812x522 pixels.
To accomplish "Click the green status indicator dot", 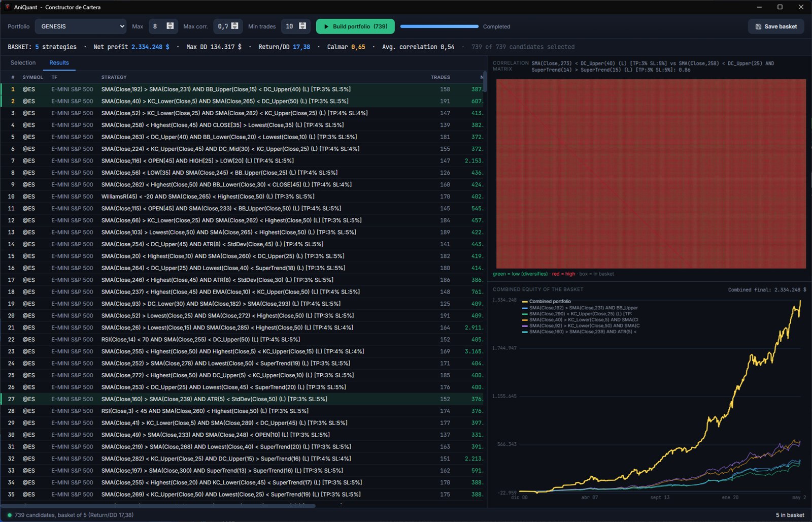I will click(x=10, y=515).
